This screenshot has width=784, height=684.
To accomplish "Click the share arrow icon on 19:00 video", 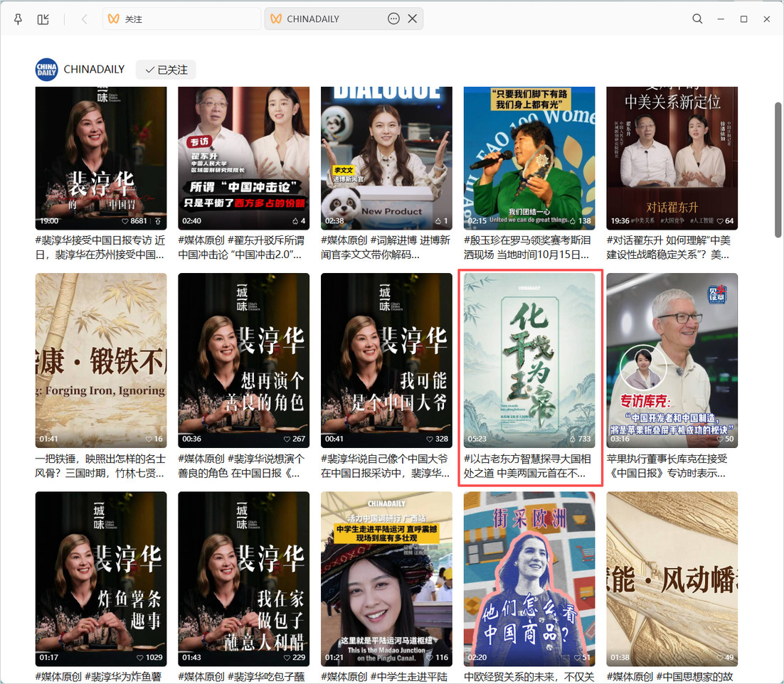I will tap(158, 221).
